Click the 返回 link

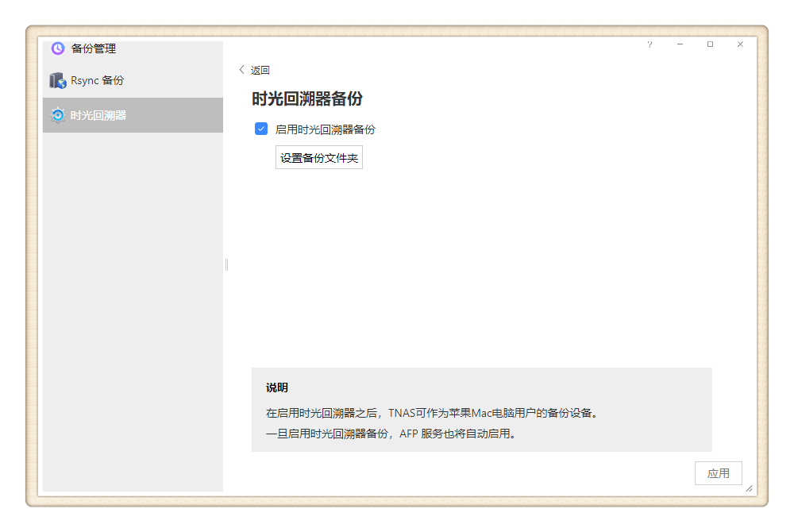tap(260, 71)
